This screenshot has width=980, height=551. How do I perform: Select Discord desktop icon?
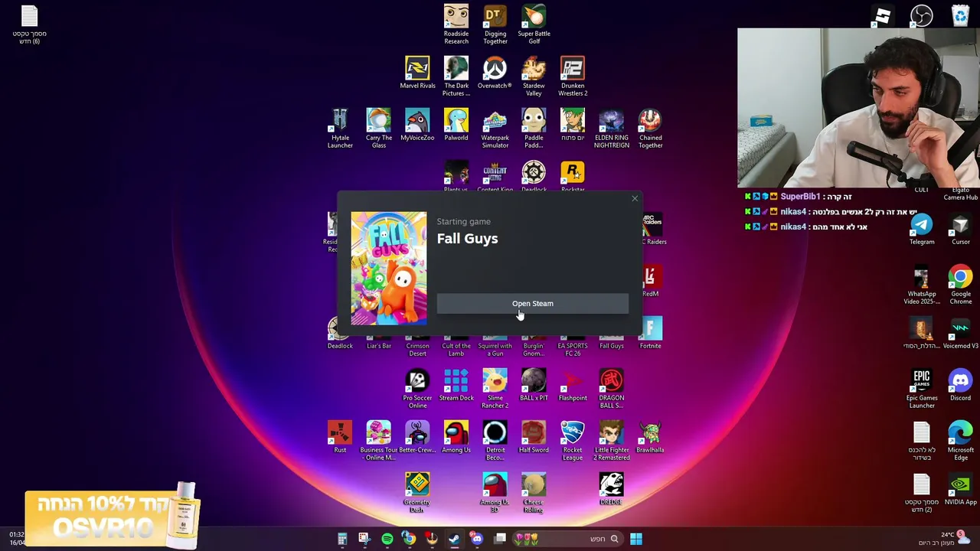[x=960, y=385]
